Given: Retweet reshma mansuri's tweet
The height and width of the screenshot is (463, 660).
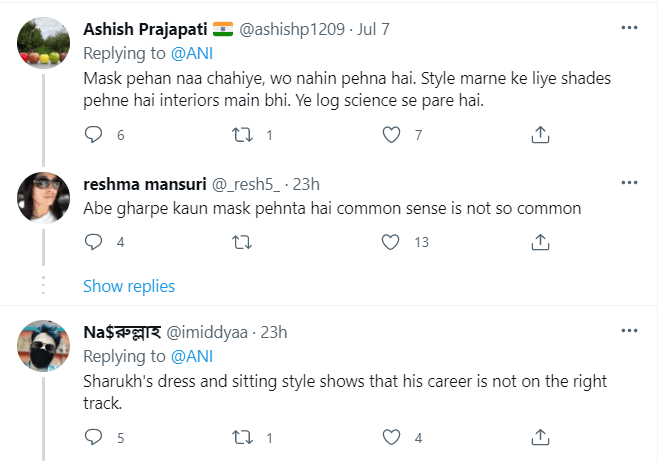Looking at the screenshot, I should (x=242, y=241).
